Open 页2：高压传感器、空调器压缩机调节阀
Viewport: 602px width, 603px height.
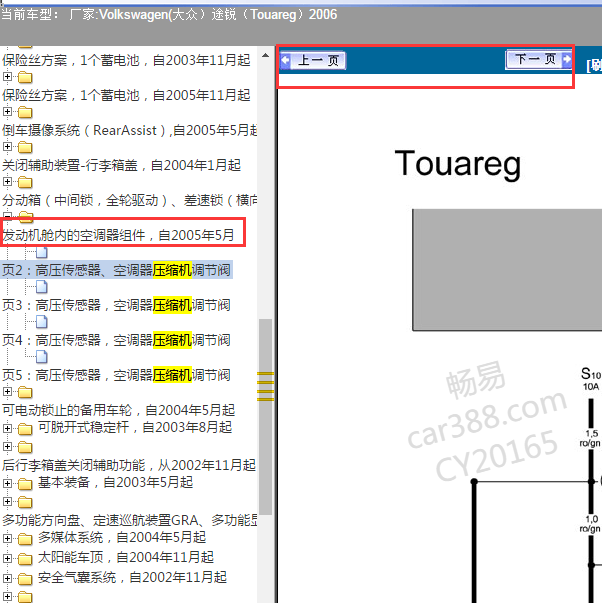click(x=116, y=270)
